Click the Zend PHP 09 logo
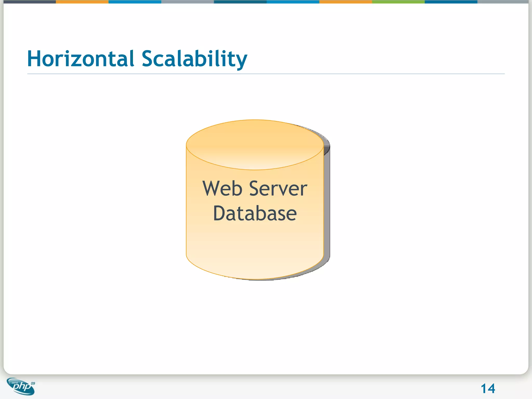 pos(21,386)
